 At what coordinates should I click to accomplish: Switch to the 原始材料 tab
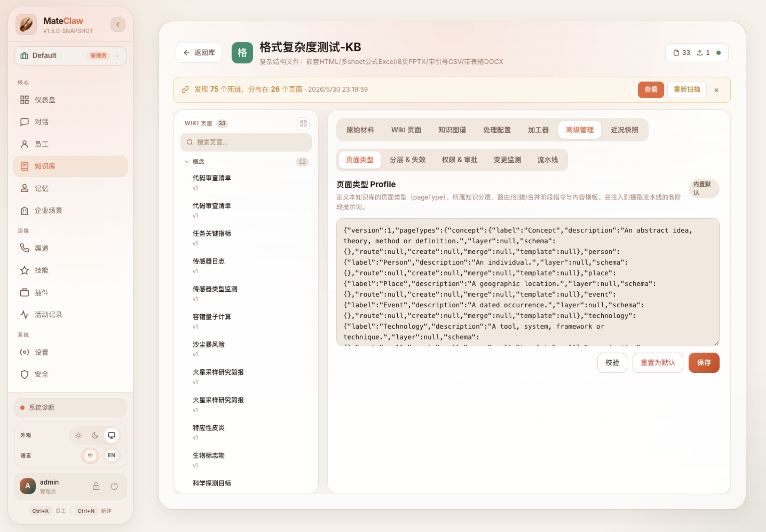tap(360, 130)
